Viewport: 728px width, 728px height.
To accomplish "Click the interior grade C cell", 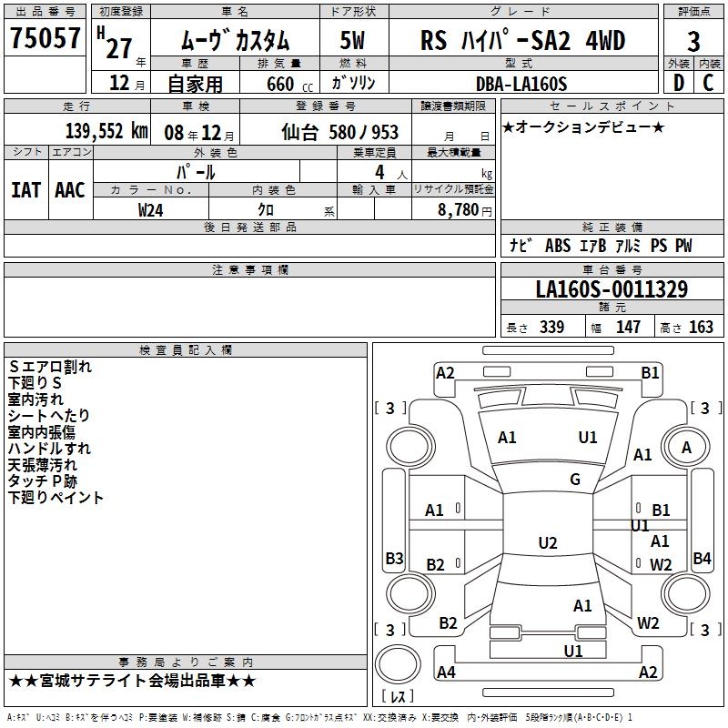I will tap(708, 83).
